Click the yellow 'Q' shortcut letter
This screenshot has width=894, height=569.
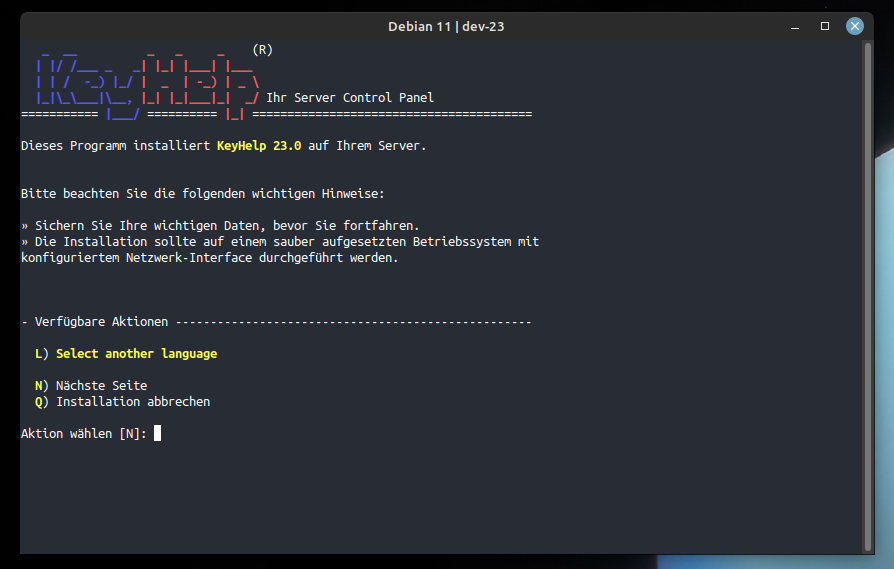click(x=38, y=402)
